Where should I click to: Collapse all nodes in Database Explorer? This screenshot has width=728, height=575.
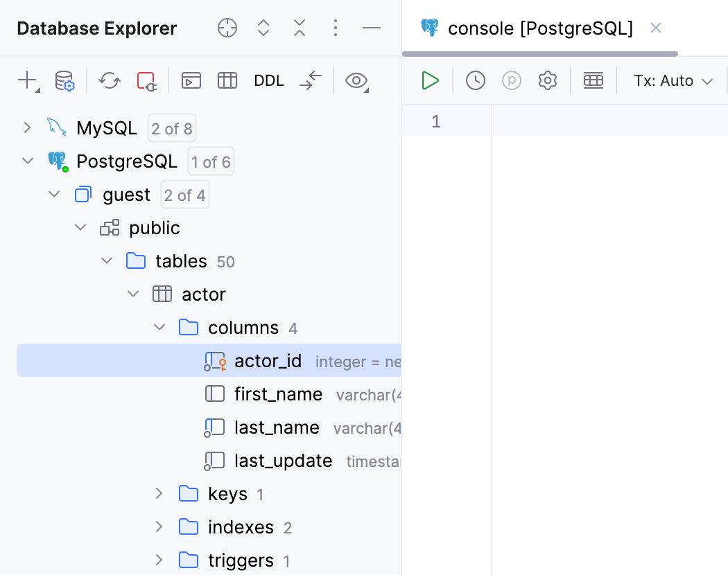point(299,28)
